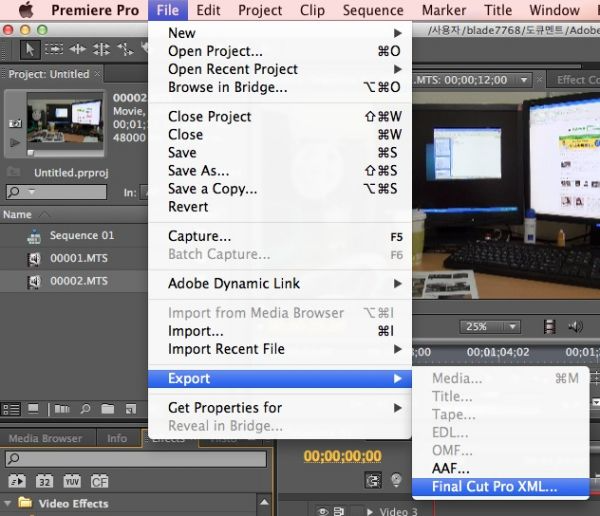The width and height of the screenshot is (600, 516).
Task: Open the Marker menu
Action: 444,10
